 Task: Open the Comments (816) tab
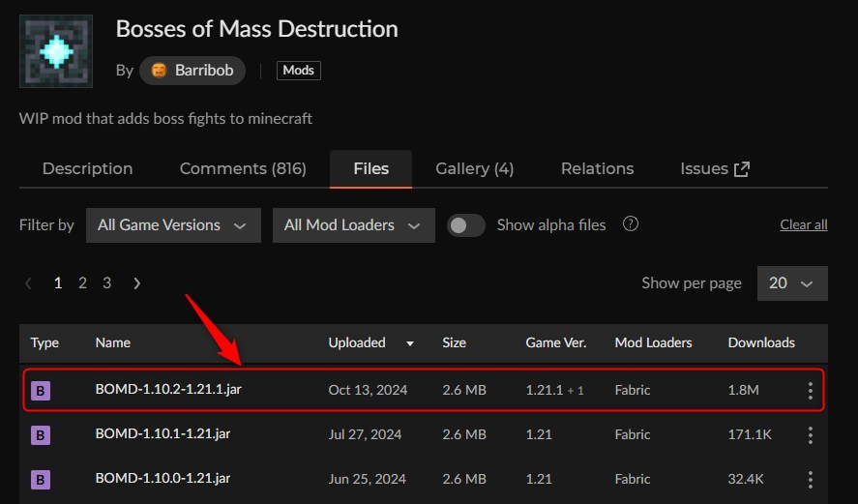[x=243, y=168]
